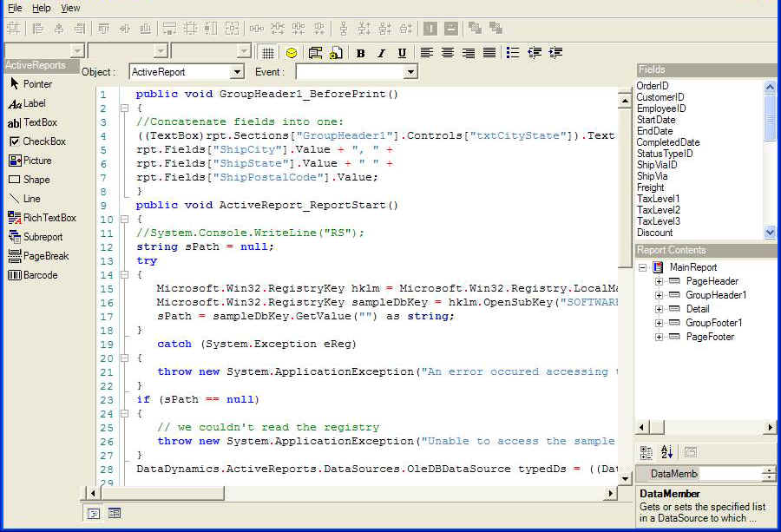Align text left

tap(426, 52)
